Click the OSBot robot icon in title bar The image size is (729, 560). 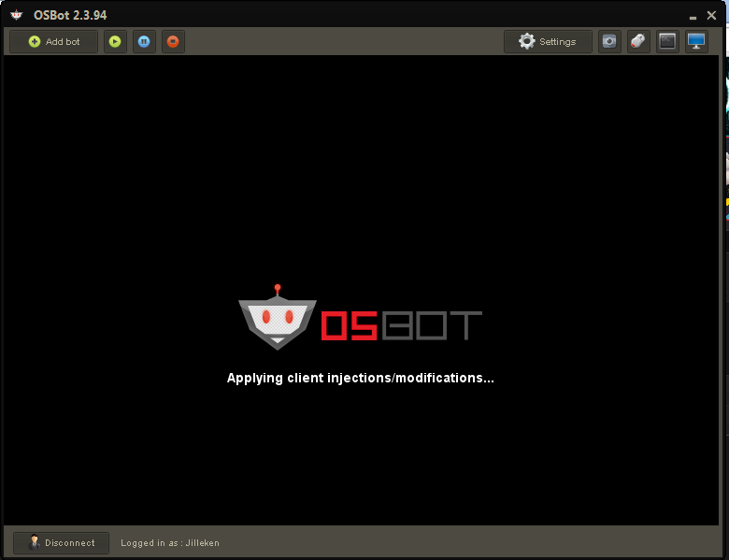pos(16,15)
